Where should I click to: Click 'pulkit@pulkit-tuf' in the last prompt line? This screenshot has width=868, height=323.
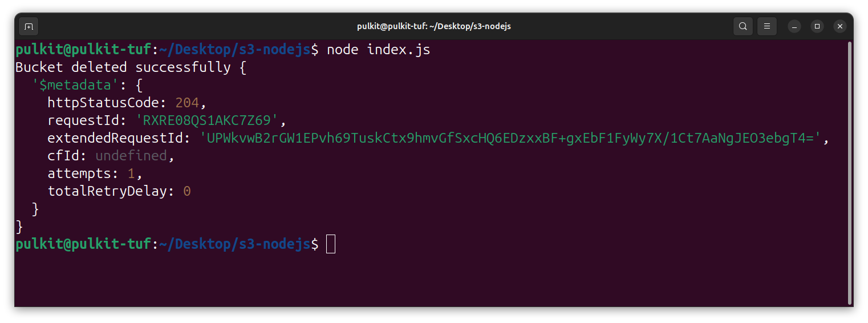coord(83,244)
